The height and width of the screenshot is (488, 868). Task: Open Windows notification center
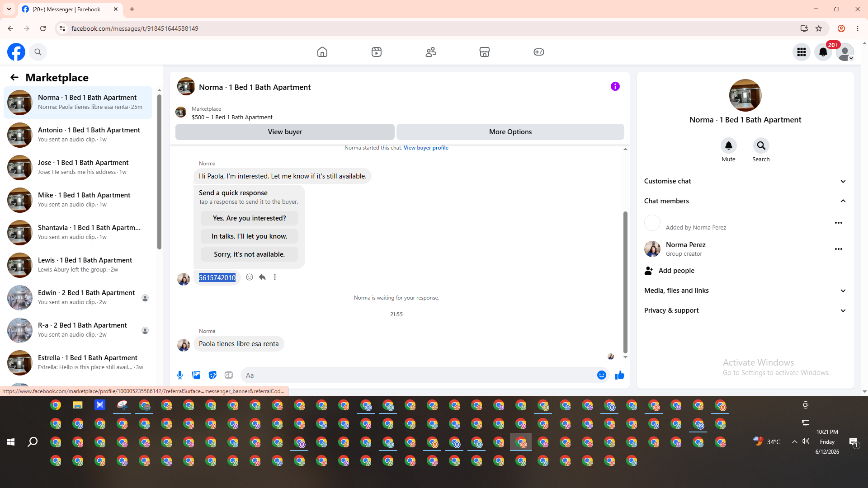click(854, 442)
